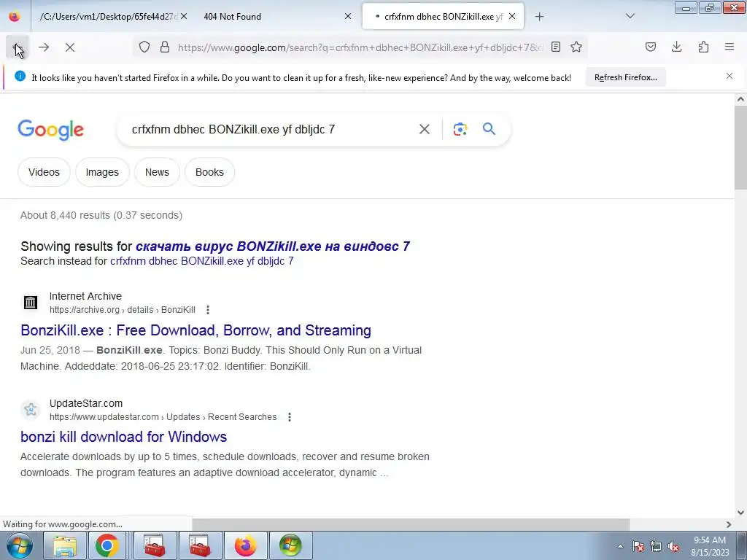Screen dimensions: 747x560
Task: Show hidden system tray icons
Action: click(620, 546)
